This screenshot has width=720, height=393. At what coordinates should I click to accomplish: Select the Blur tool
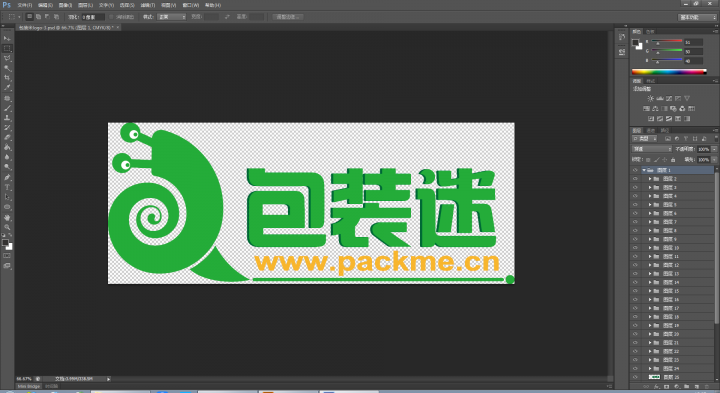[7, 157]
